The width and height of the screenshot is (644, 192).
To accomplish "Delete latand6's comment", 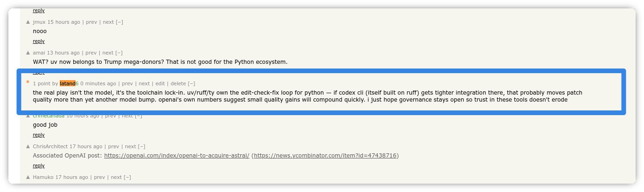I will (178, 83).
